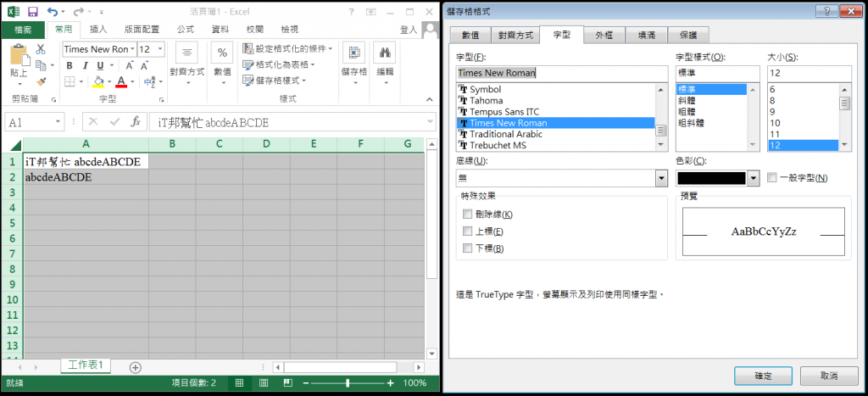This screenshot has height=396, width=868.
Task: Open the phonetic guide (中) icon
Action: 149,82
